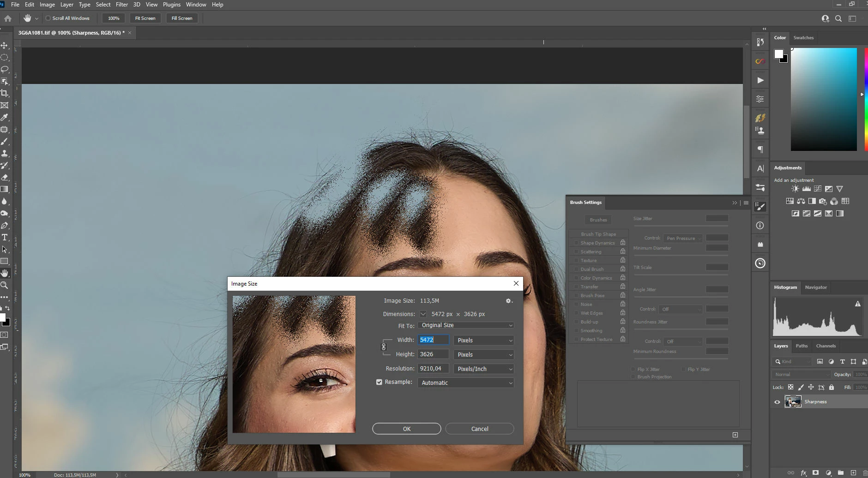Select the Move tool
This screenshot has height=478, width=868.
5,45
